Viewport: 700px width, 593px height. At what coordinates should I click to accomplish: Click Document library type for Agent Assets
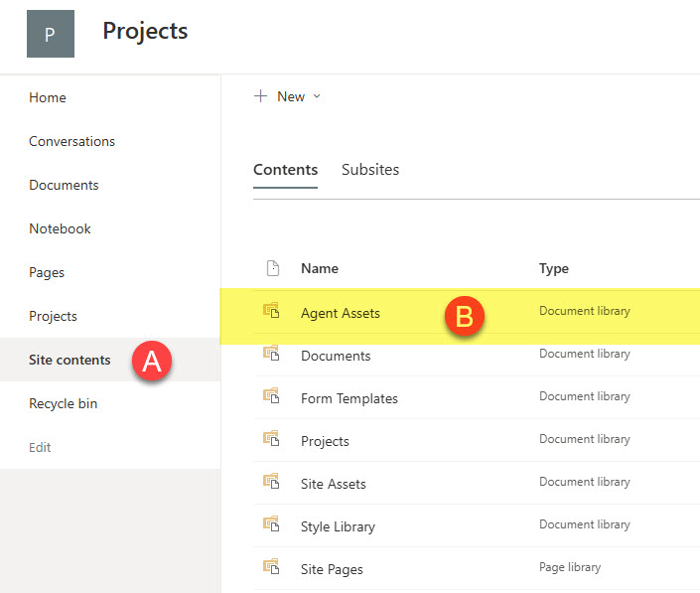(585, 311)
